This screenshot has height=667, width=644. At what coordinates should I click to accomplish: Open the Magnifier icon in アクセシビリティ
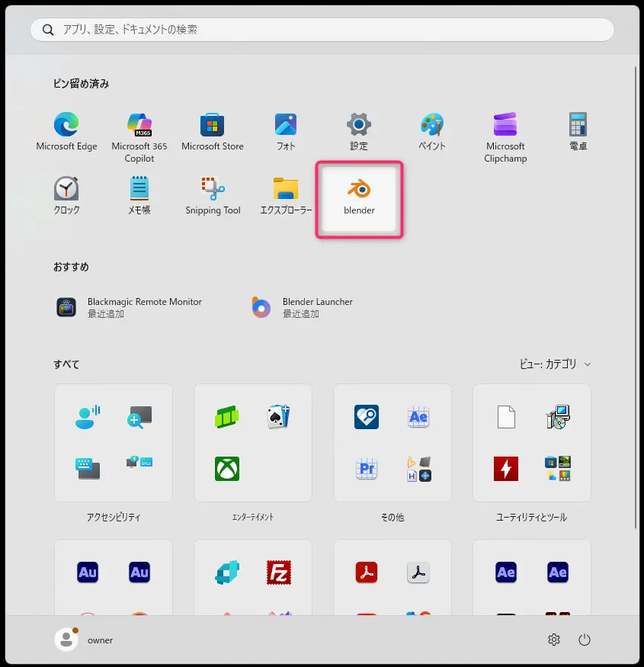click(x=139, y=417)
